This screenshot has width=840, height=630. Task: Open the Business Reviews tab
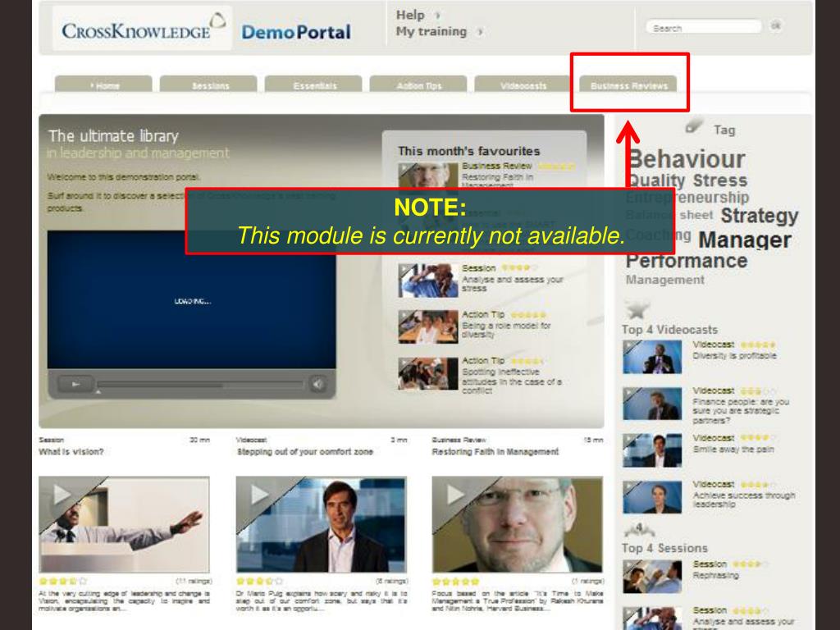pos(628,84)
